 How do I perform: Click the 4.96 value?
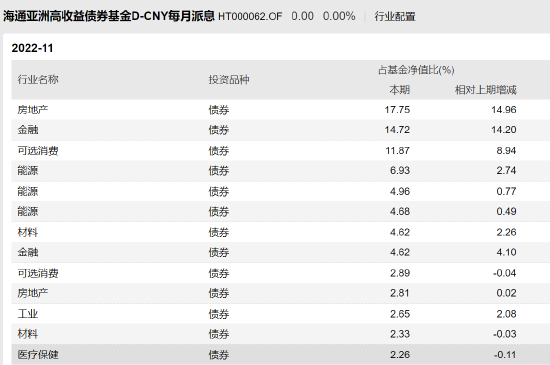400,191
